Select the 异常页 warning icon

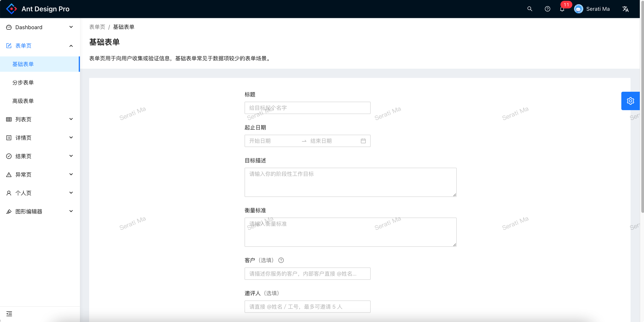pyautogui.click(x=9, y=174)
